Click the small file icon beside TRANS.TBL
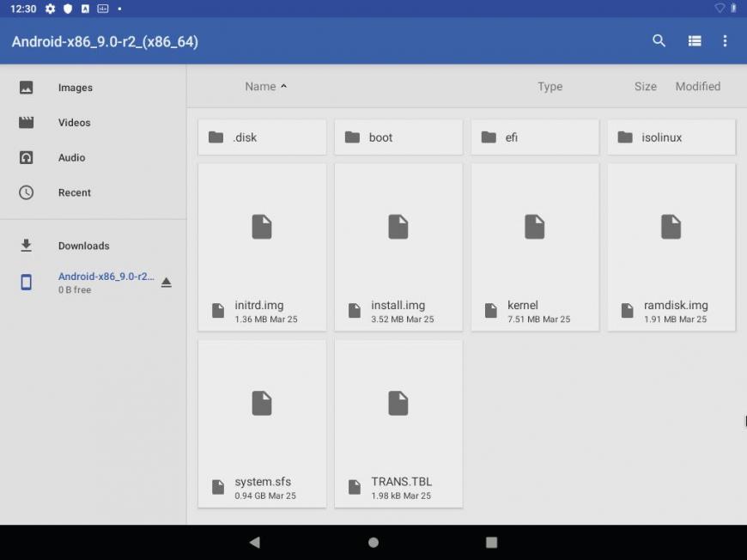 tap(355, 487)
